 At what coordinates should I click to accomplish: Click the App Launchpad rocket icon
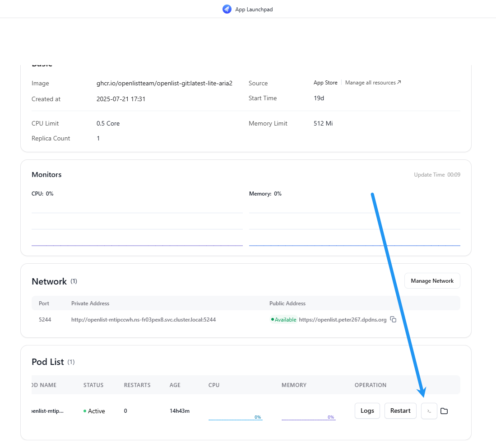[x=227, y=9]
